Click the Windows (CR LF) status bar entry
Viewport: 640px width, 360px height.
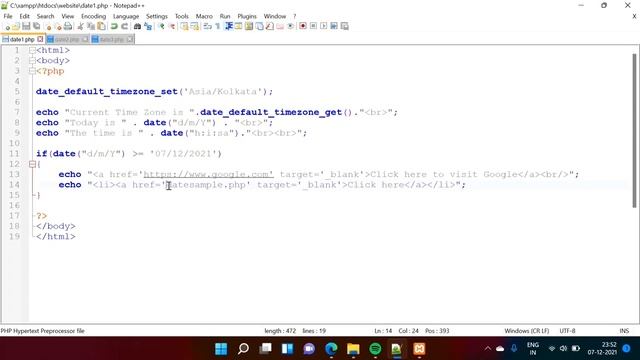(527, 331)
